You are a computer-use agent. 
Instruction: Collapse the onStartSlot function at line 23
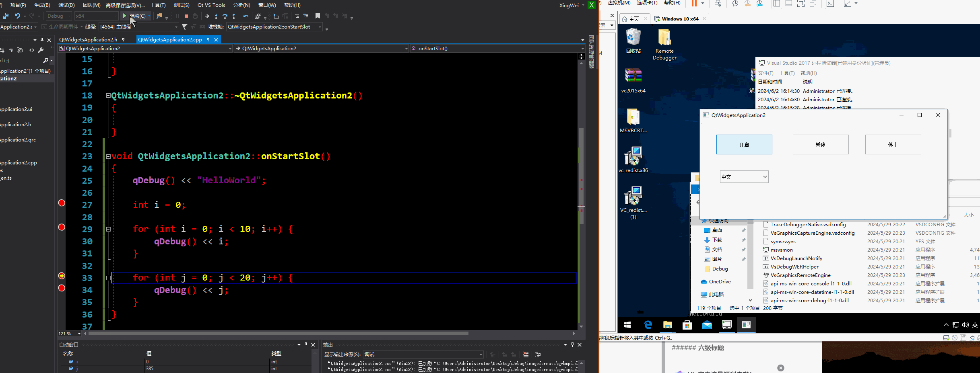[x=108, y=156]
